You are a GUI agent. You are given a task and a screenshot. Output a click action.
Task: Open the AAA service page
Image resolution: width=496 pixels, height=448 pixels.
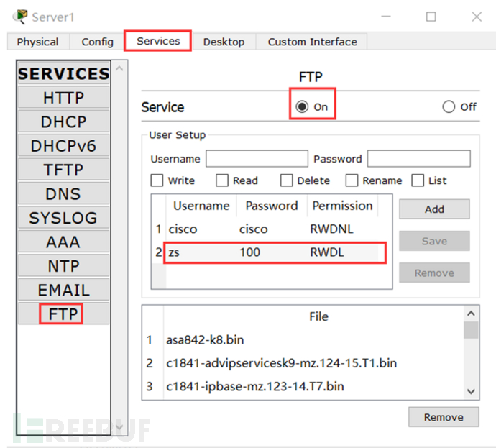63,242
